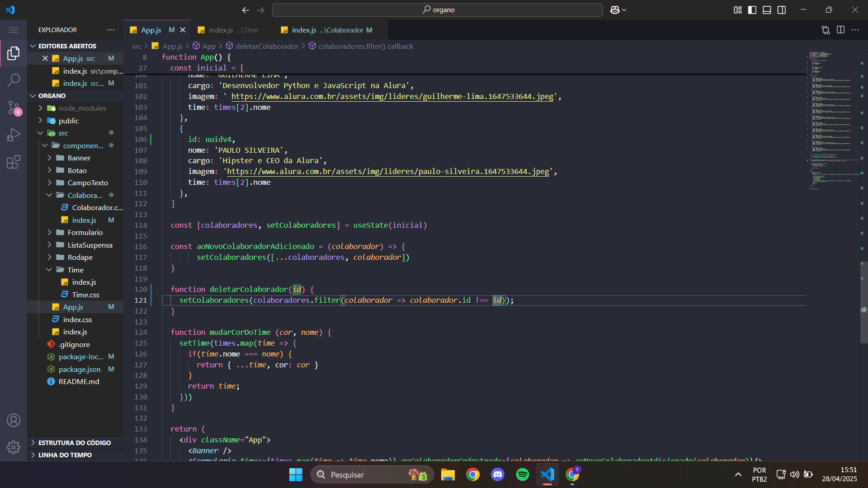This screenshot has width=868, height=488.
Task: Click the POR PTB2 language indicator
Action: [759, 474]
